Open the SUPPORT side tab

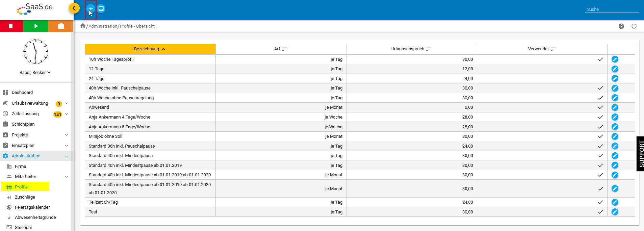(x=640, y=154)
